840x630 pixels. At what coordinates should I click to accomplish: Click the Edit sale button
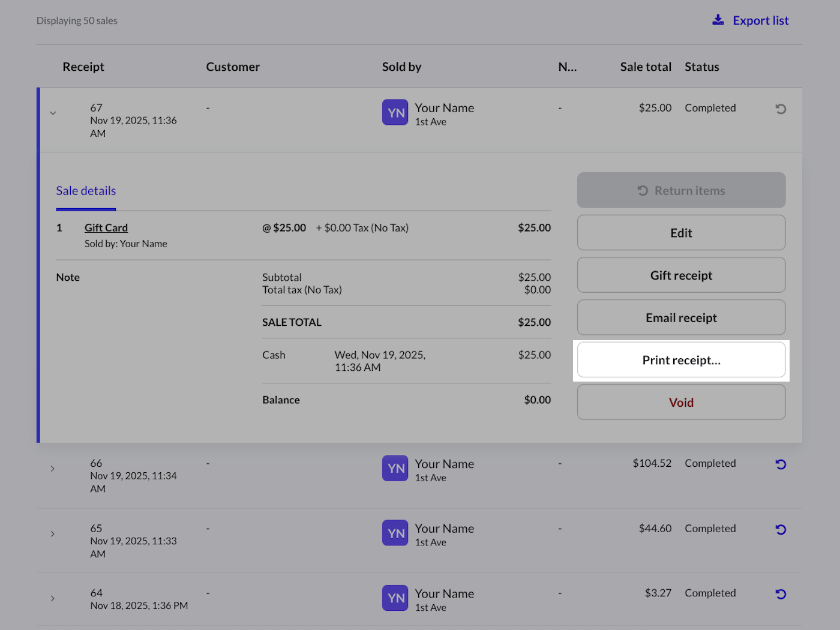pos(681,233)
